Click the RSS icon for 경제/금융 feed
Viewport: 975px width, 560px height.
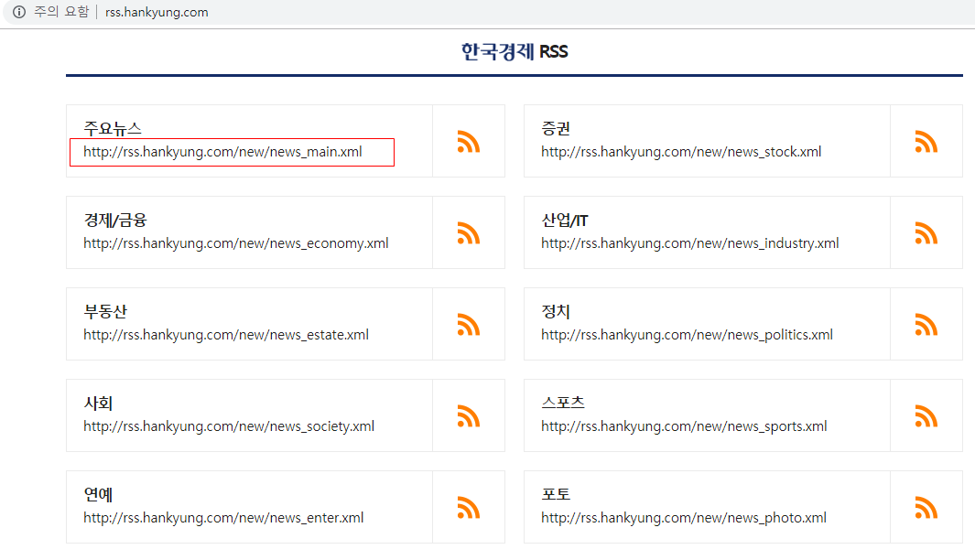click(x=468, y=233)
